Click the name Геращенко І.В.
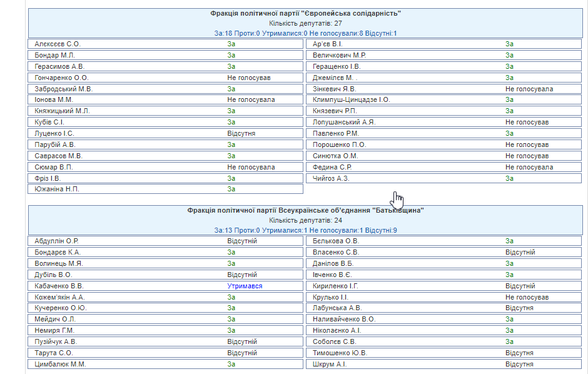Screen dimensions: 588x374 337,66
